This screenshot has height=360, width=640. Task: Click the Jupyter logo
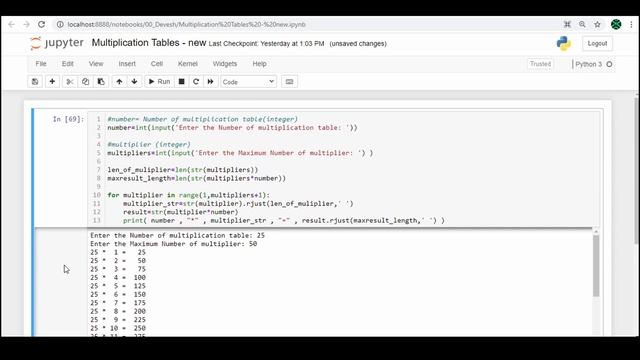57,43
